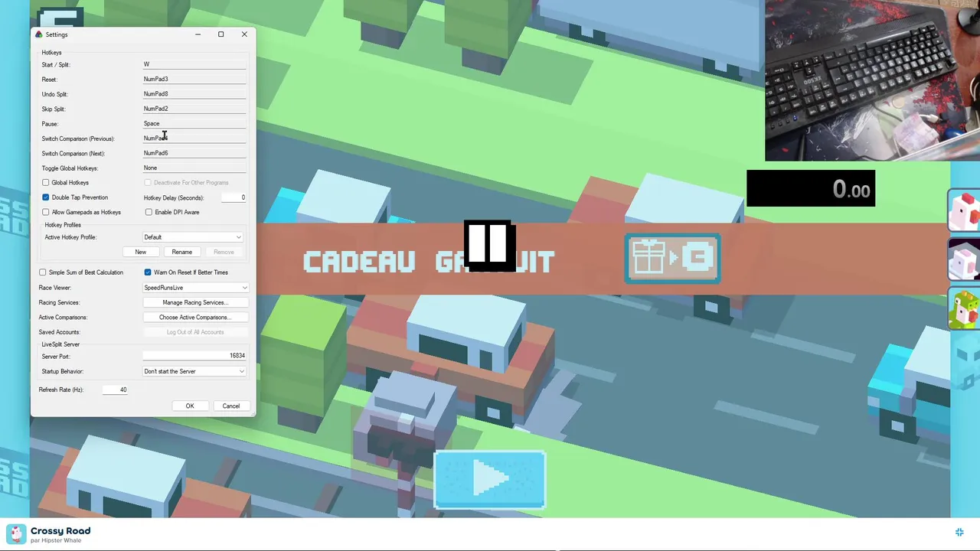
Task: Click Switch Comparison (Next) hotkey field
Action: click(194, 153)
